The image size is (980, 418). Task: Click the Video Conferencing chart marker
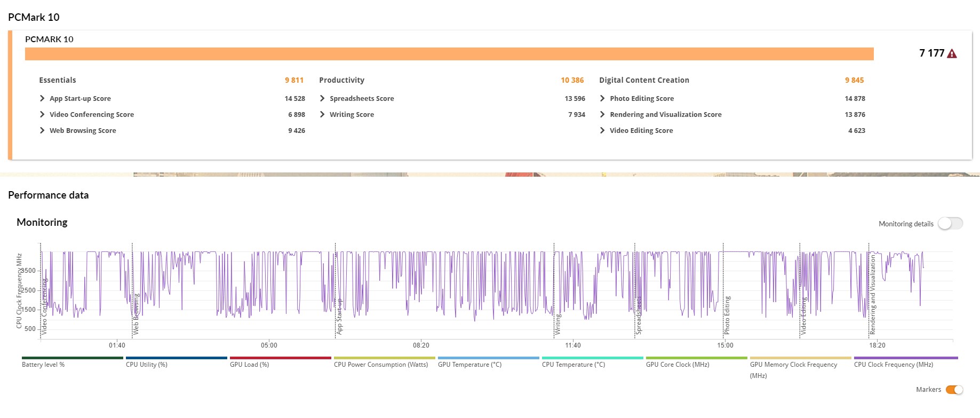pos(45,306)
